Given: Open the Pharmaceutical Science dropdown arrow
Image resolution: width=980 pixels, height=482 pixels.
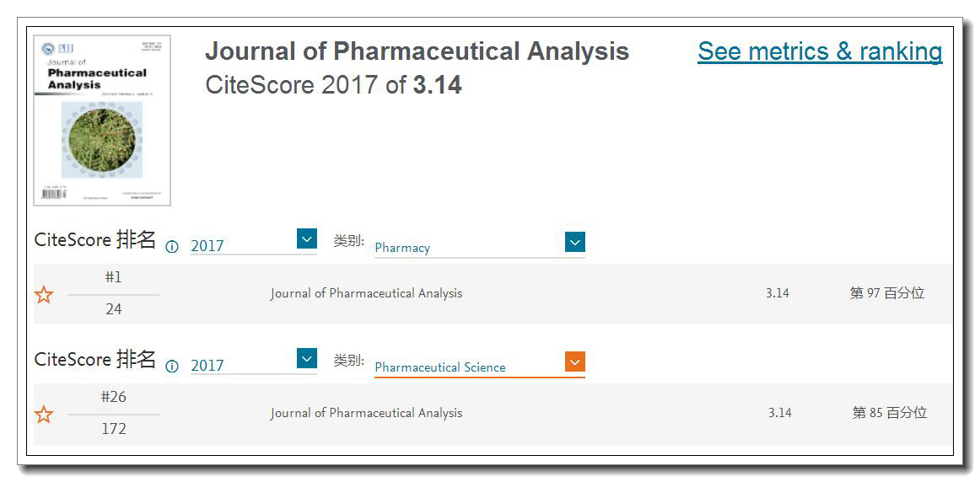Looking at the screenshot, I should tap(575, 361).
